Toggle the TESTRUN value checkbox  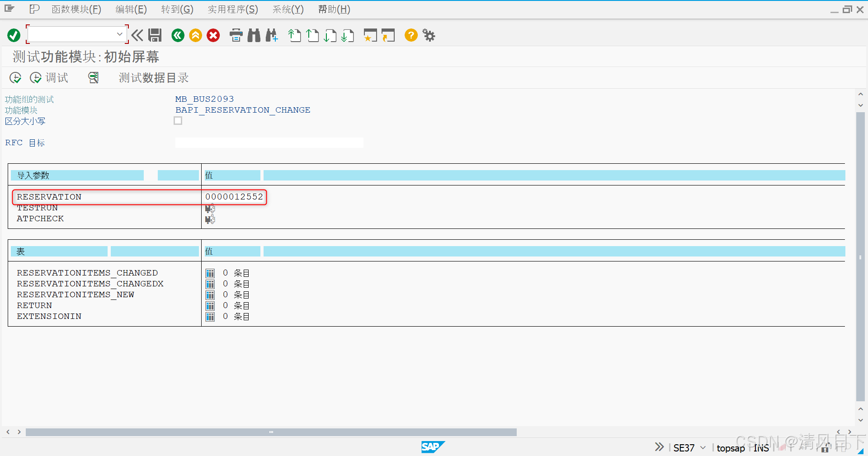point(209,208)
